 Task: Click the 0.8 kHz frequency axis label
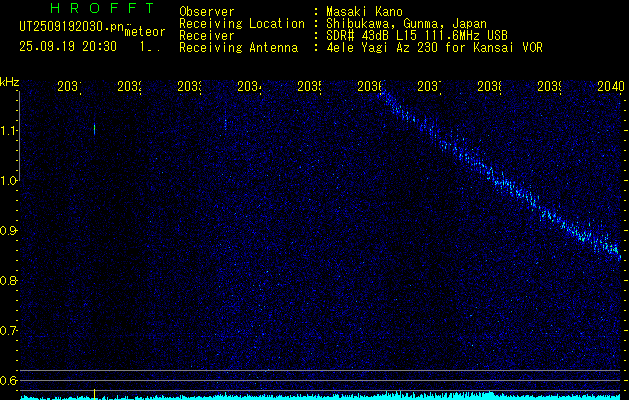(9, 281)
